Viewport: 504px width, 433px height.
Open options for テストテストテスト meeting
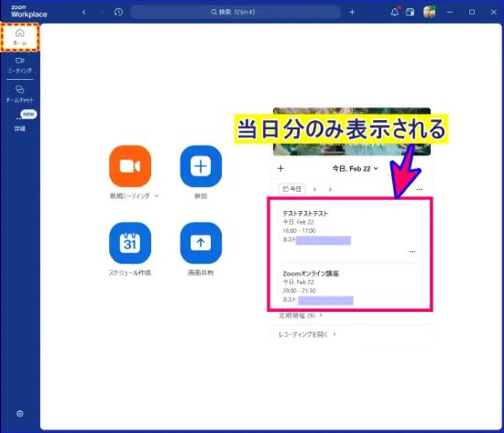click(412, 251)
